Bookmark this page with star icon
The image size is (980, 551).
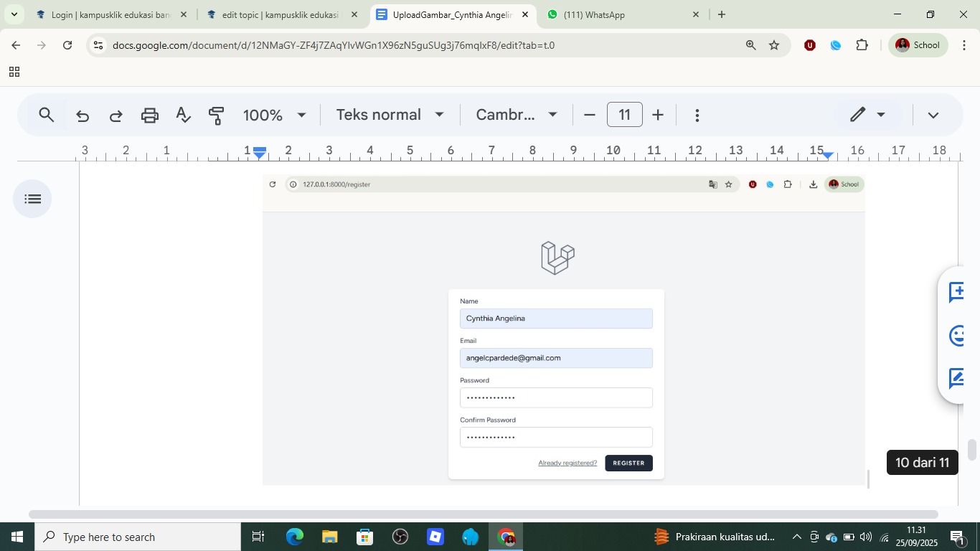point(774,45)
